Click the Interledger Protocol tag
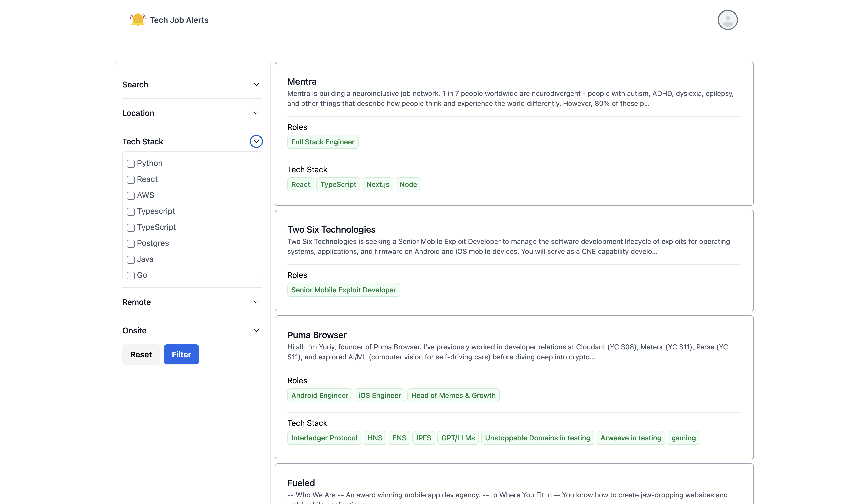This screenshot has height=504, width=868. click(324, 438)
